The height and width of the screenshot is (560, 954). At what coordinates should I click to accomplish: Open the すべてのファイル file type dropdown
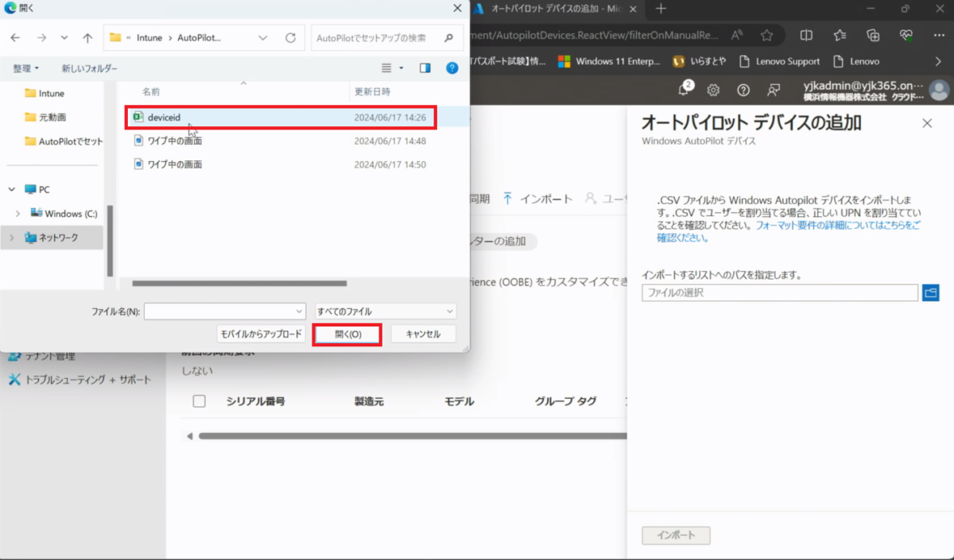(x=386, y=311)
